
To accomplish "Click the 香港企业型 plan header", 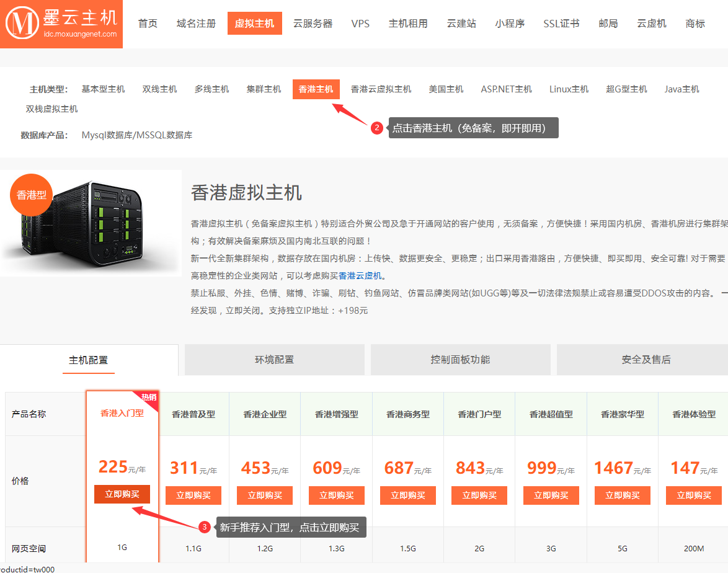I will pyautogui.click(x=265, y=414).
